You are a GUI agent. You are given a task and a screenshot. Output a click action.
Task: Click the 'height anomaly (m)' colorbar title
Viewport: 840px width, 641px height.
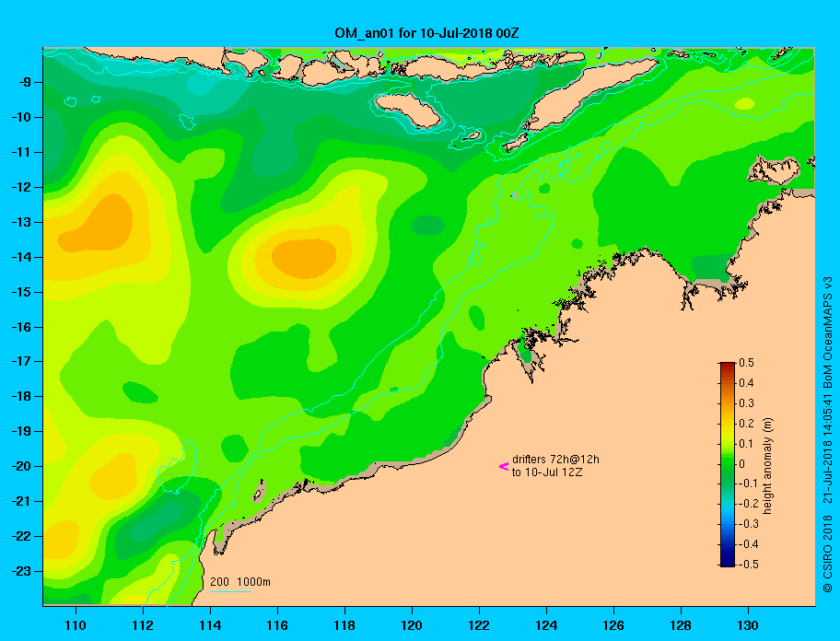[768, 466]
